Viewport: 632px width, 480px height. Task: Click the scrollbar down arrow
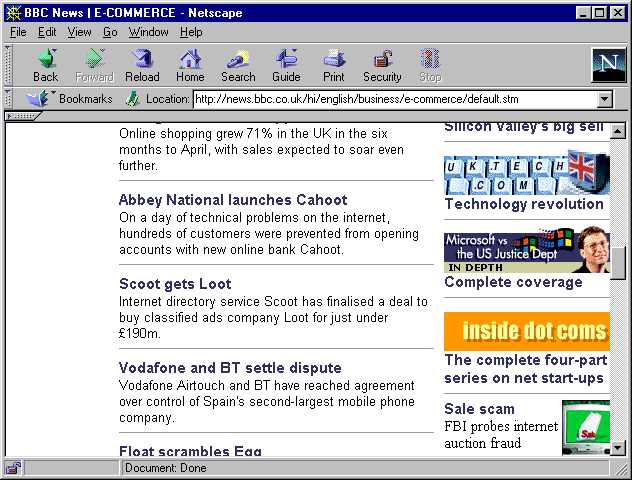[x=617, y=448]
